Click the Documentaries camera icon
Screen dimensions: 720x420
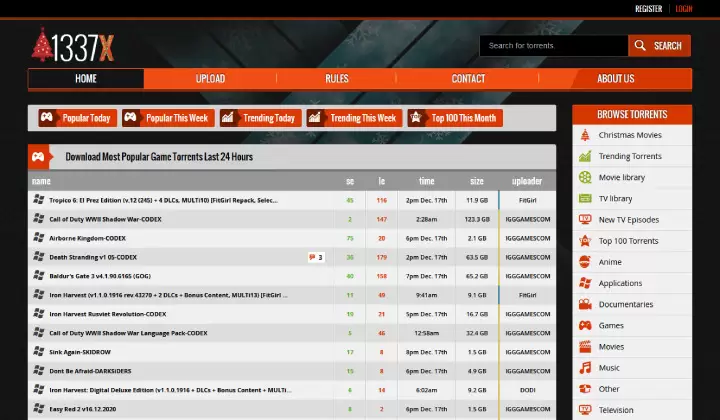click(x=585, y=304)
